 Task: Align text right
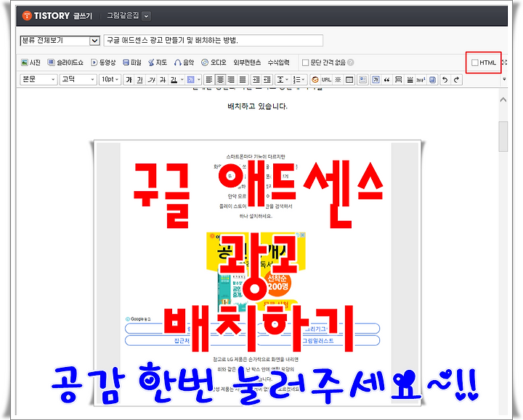coord(231,80)
